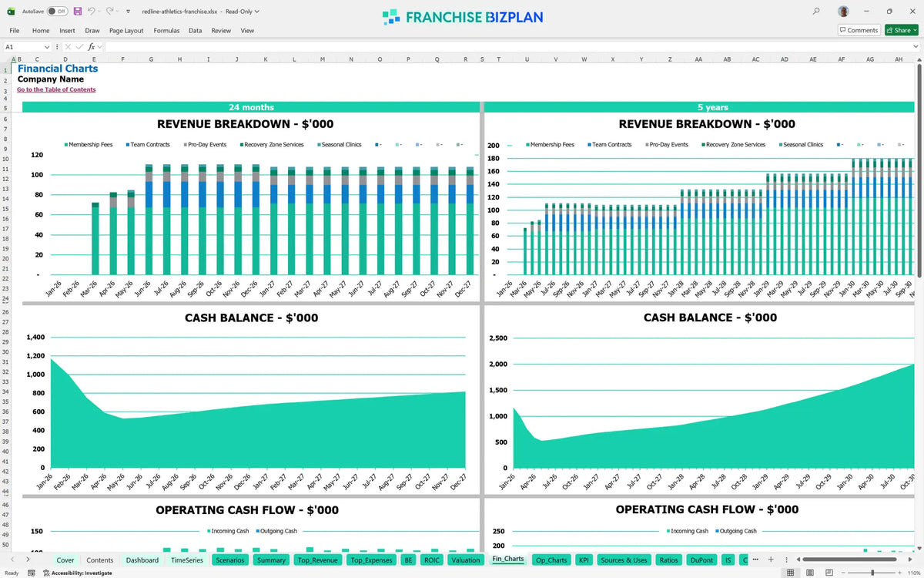
Task: Click the Excel app icon in title bar
Action: pyautogui.click(x=12, y=12)
